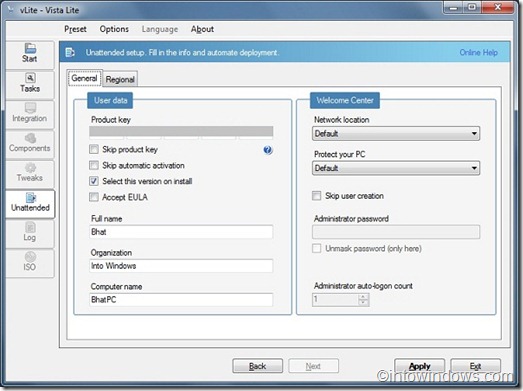Click the product key help question icon
This screenshot has height=391, width=523.
click(268, 150)
